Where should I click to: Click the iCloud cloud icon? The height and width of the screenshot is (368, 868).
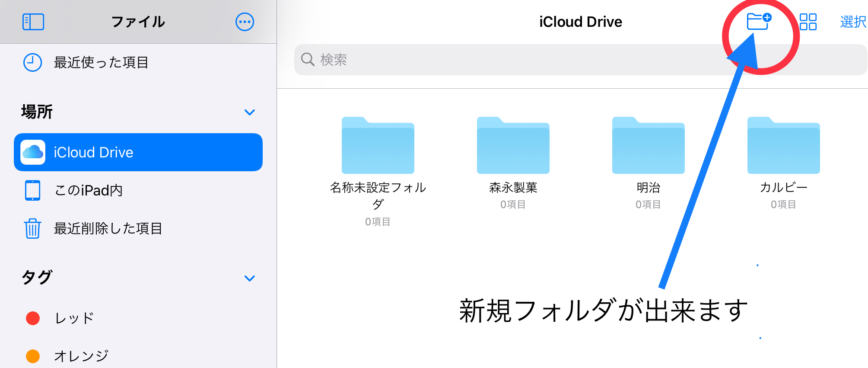(33, 152)
